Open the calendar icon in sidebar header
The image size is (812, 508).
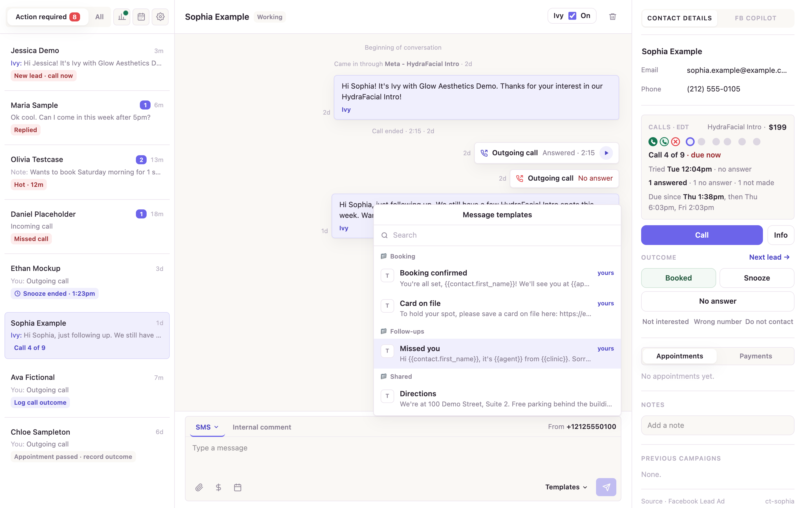click(x=141, y=16)
